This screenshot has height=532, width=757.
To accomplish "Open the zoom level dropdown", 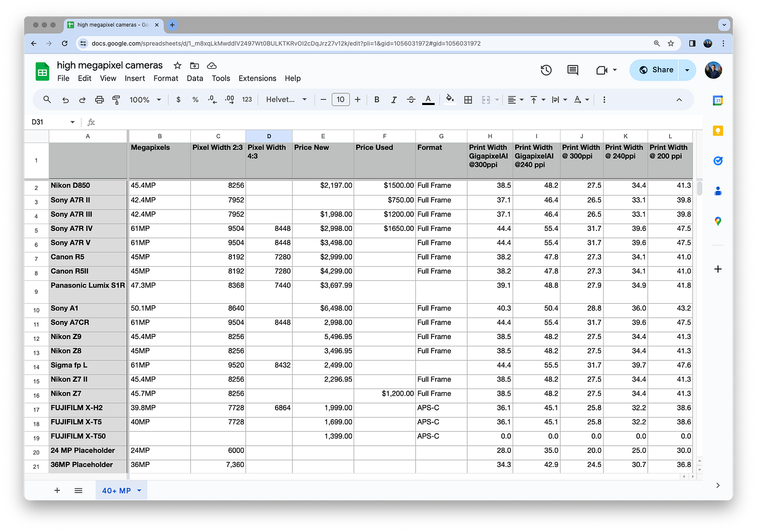I will [x=145, y=99].
